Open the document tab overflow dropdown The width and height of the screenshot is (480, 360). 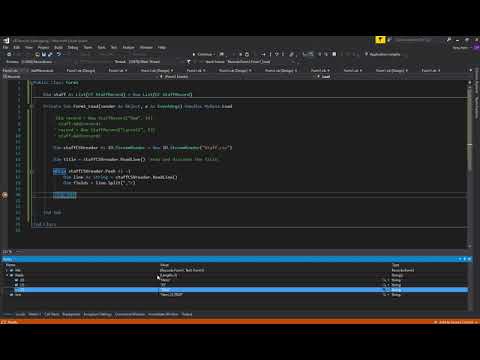(470, 70)
